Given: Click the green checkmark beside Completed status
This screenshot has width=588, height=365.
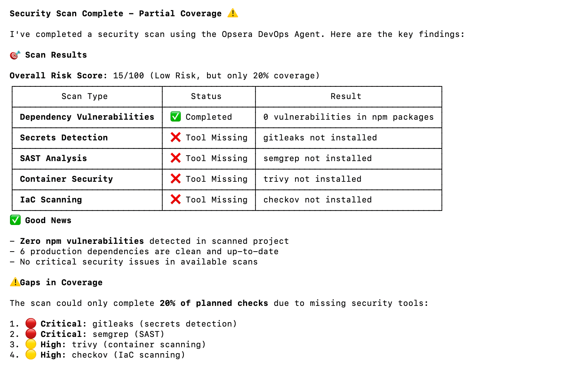Looking at the screenshot, I should point(176,117).
